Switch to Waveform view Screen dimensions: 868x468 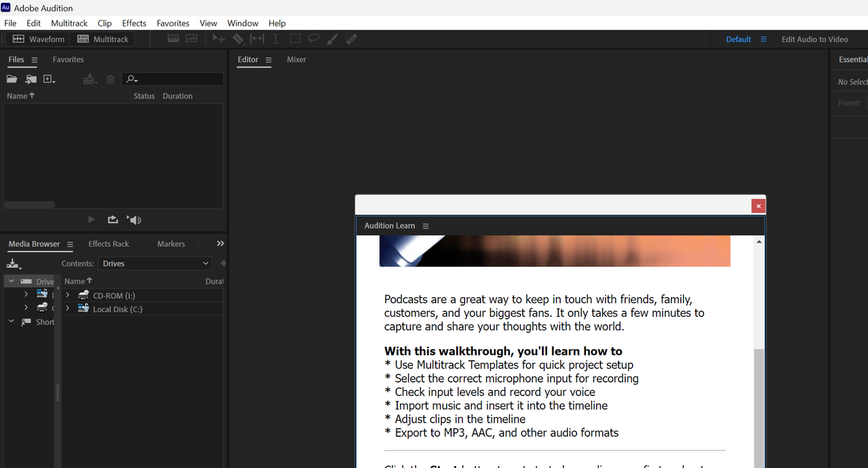tap(39, 39)
